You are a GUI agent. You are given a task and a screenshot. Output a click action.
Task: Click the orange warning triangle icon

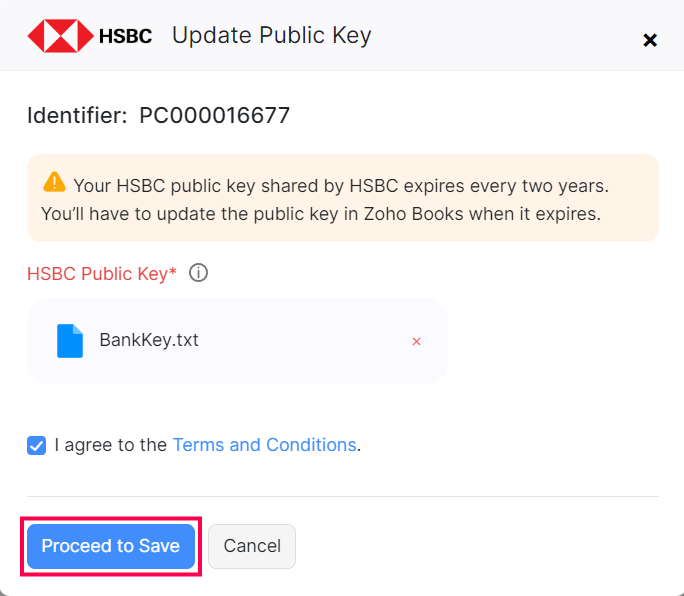(x=54, y=183)
